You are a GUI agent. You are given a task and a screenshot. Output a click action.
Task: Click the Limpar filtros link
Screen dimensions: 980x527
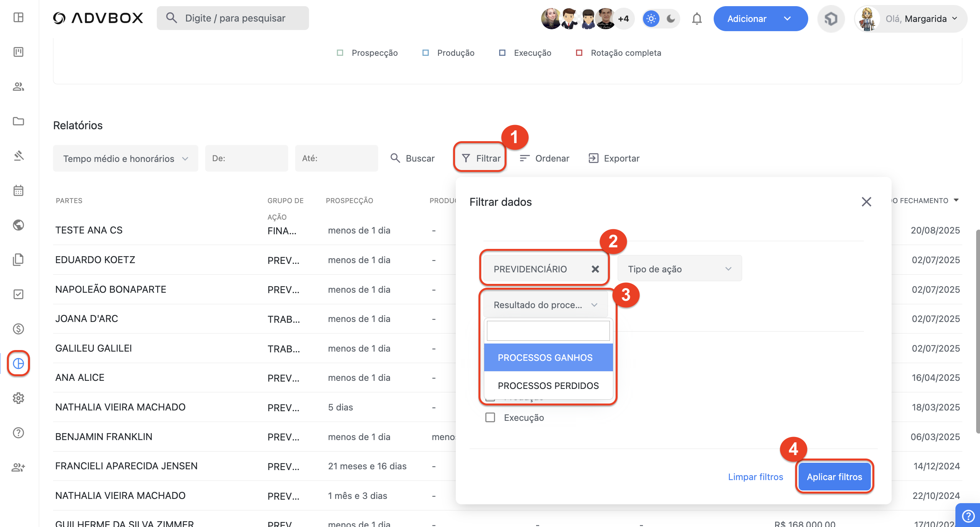click(755, 477)
